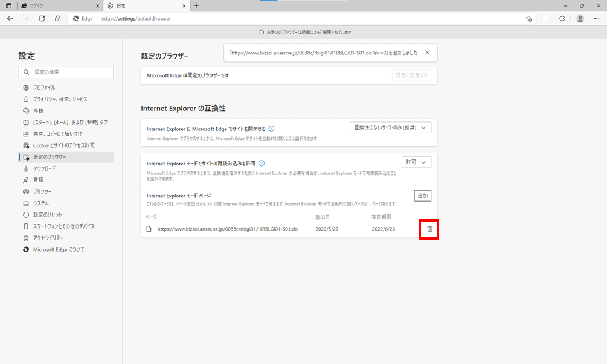Viewport: 607px width, 364px height.
Task: Add this page to favorites with star icon
Action: pos(529,19)
